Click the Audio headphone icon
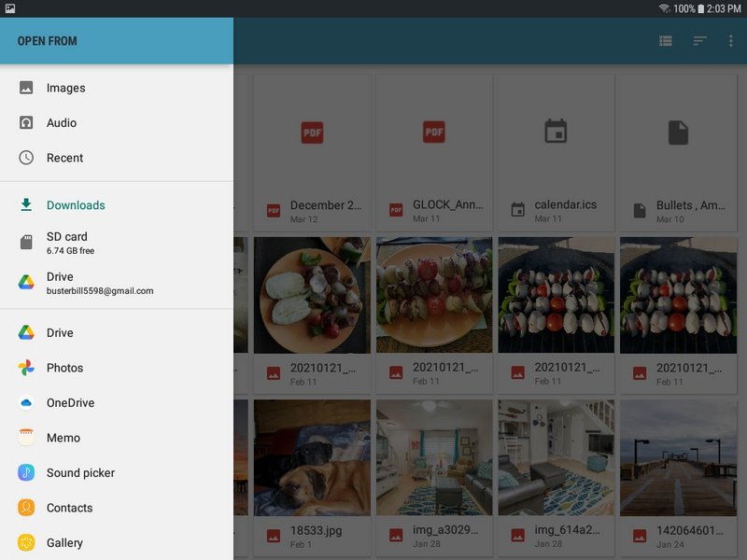The height and width of the screenshot is (560, 747). click(26, 123)
